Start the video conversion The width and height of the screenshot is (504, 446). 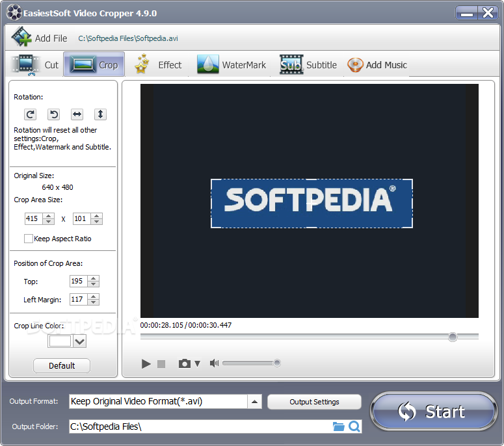[x=433, y=412]
